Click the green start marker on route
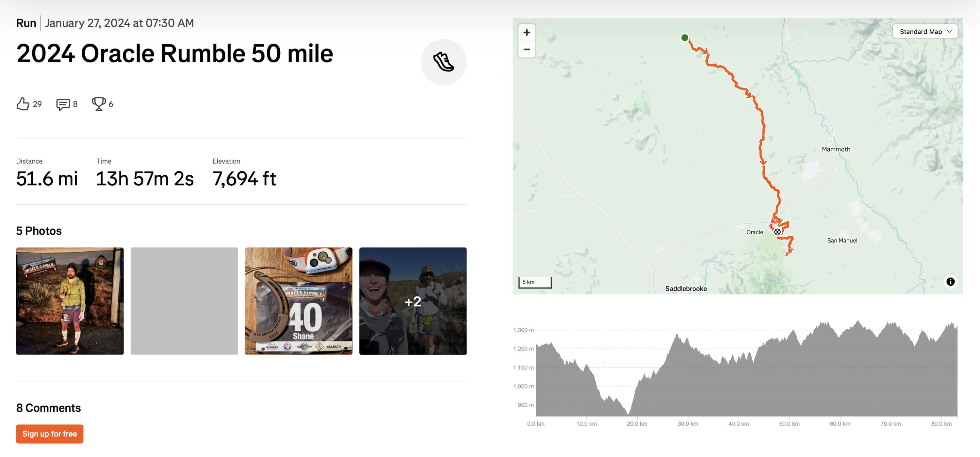 coord(684,38)
